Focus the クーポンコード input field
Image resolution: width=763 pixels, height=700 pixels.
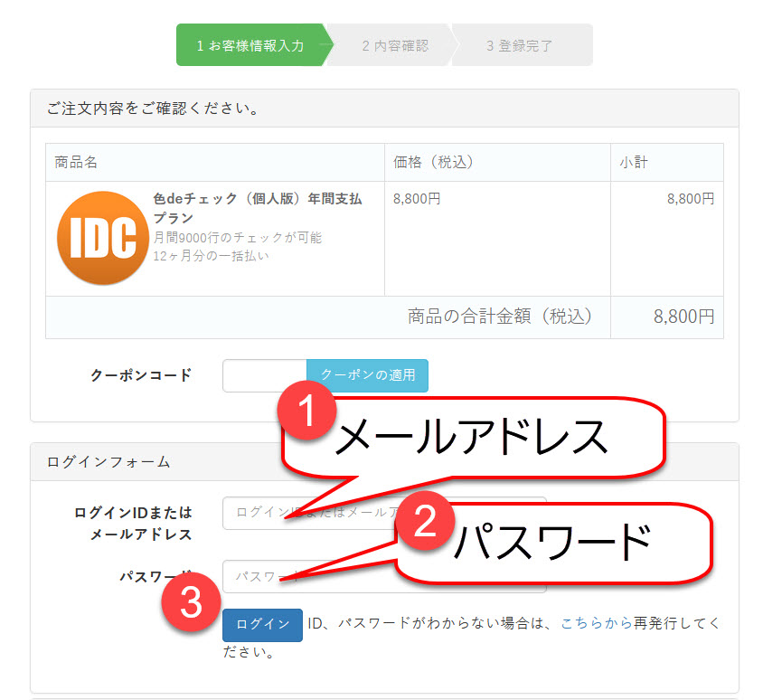click(264, 375)
